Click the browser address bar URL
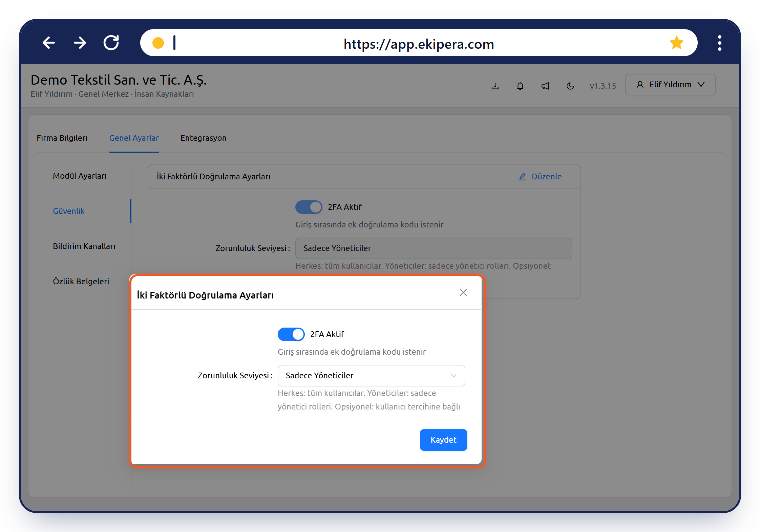The width and height of the screenshot is (760, 532). [419, 44]
